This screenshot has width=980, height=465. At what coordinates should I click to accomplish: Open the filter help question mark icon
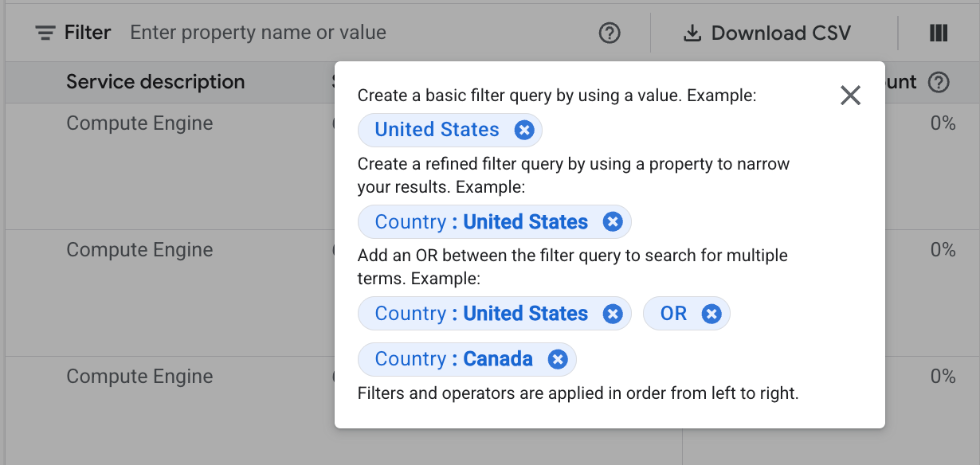coord(610,33)
